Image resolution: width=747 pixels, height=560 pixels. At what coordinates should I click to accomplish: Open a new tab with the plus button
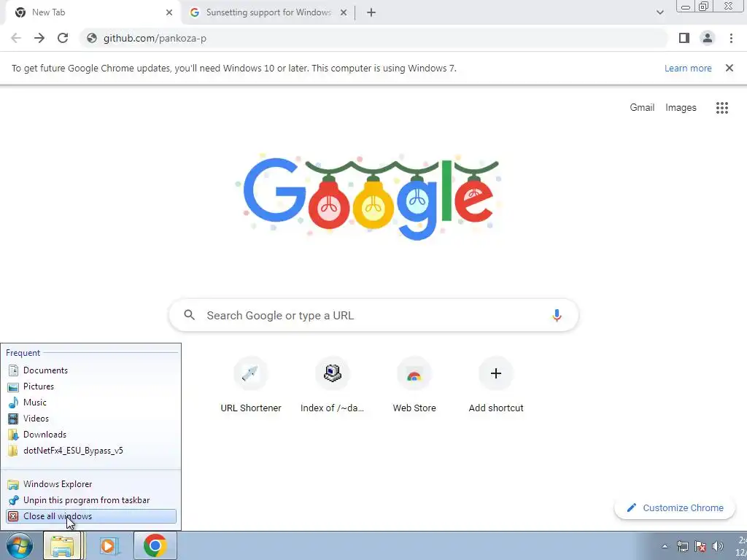click(371, 12)
